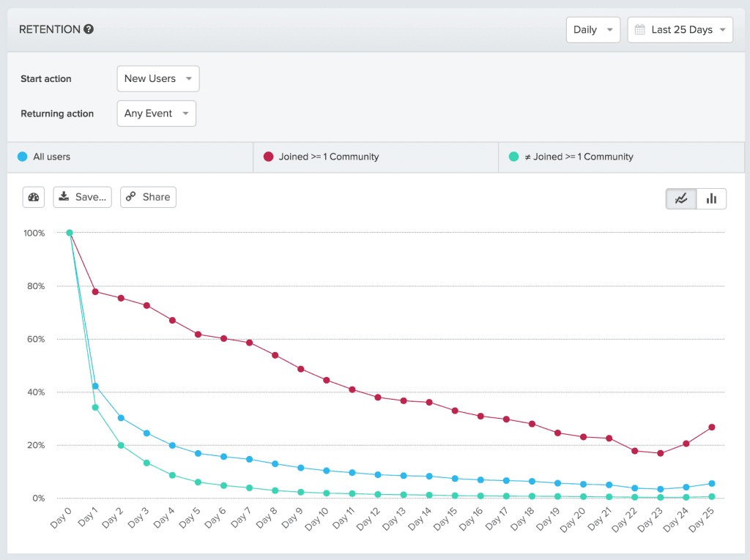Switch to line chart view
This screenshot has width=750, height=560.
tap(681, 198)
